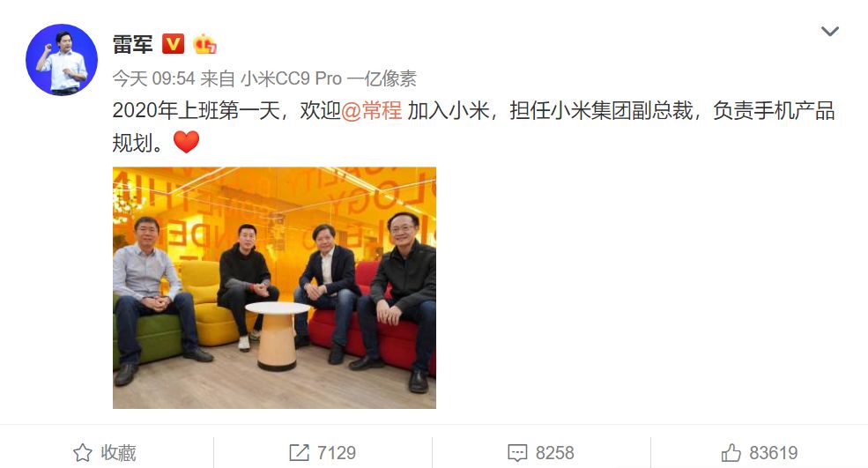
Task: Toggle favorite using the 收藏 label
Action: (x=118, y=452)
